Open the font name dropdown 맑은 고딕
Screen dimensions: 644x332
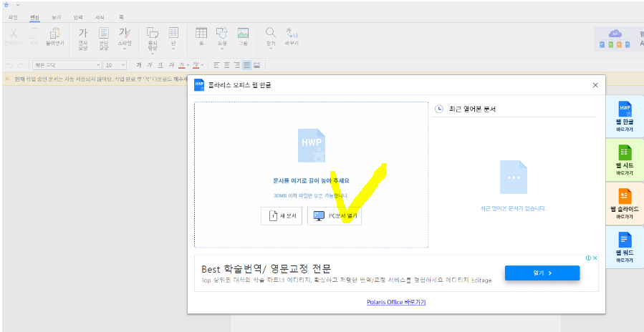[67, 65]
